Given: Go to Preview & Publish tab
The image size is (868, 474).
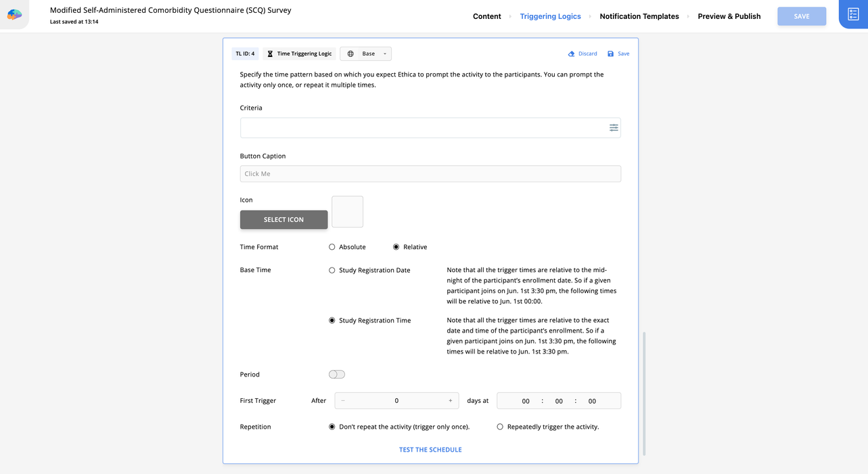Looking at the screenshot, I should coord(729,16).
